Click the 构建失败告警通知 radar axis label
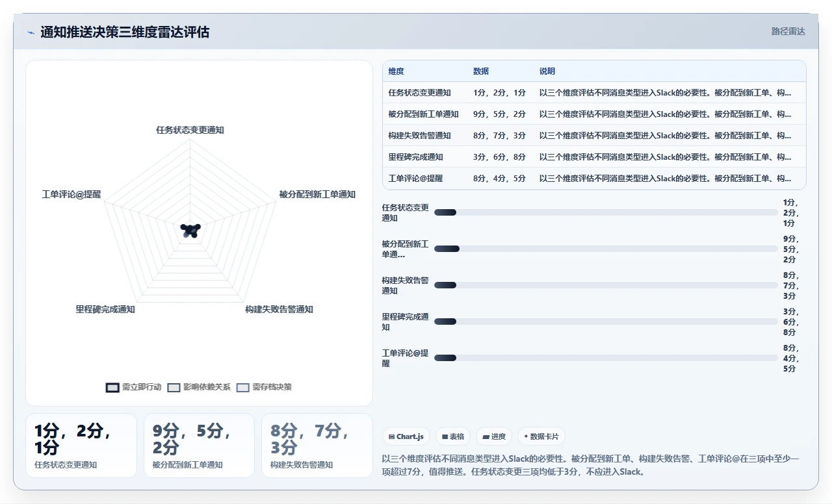Image resolution: width=832 pixels, height=504 pixels. 279,309
